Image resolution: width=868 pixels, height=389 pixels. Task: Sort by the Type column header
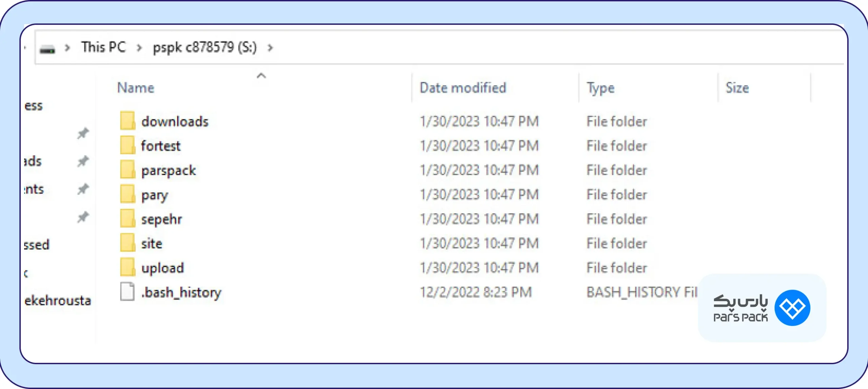600,89
